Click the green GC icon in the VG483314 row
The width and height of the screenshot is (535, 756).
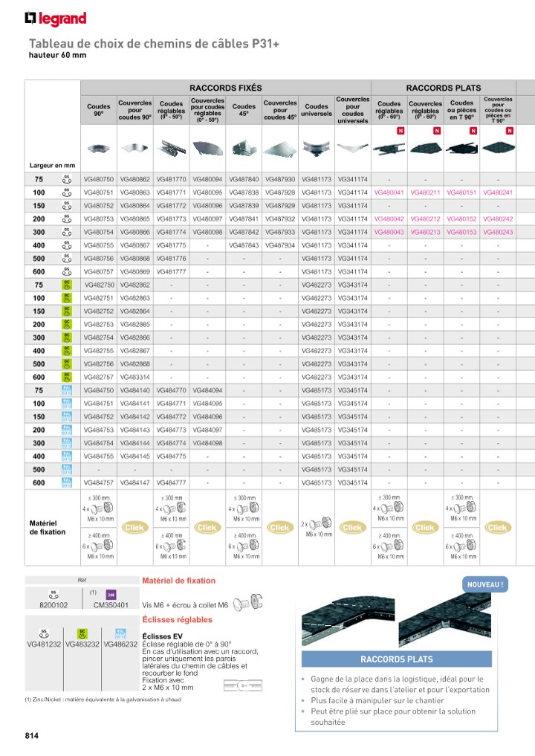click(x=67, y=377)
